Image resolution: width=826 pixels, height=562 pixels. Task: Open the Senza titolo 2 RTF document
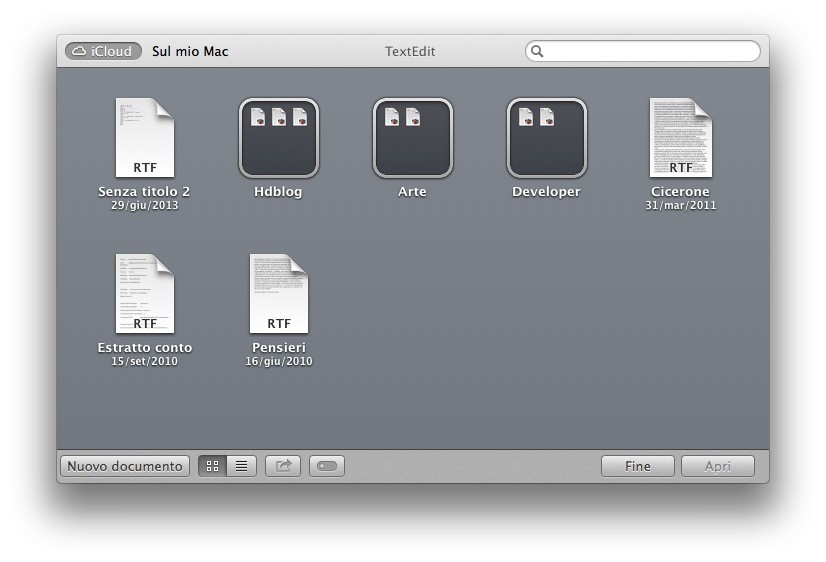144,138
